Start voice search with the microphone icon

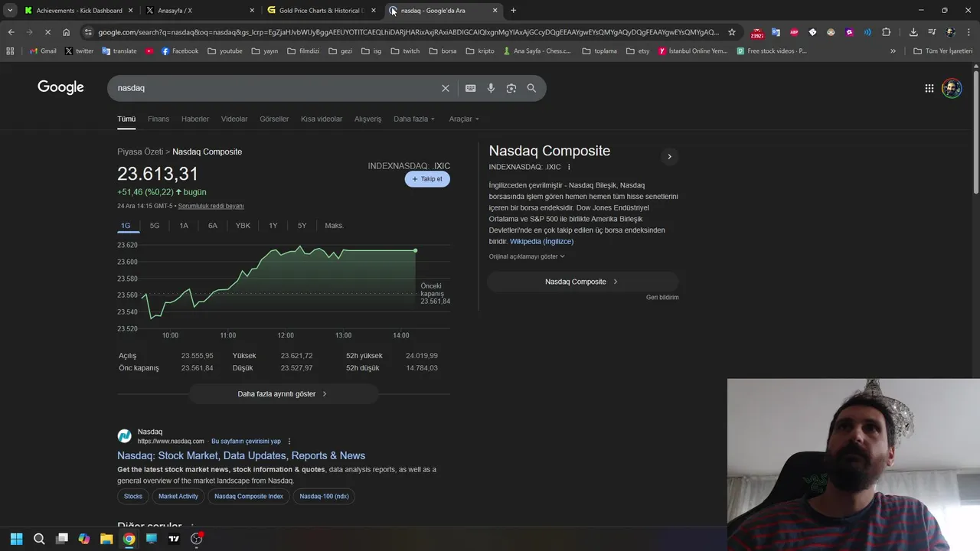click(491, 88)
